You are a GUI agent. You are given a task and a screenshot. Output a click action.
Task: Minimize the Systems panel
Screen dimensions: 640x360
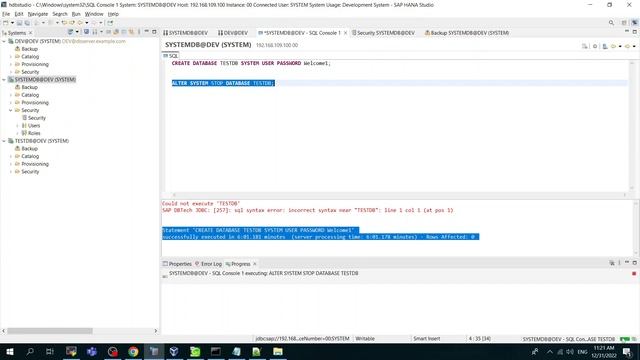(147, 31)
